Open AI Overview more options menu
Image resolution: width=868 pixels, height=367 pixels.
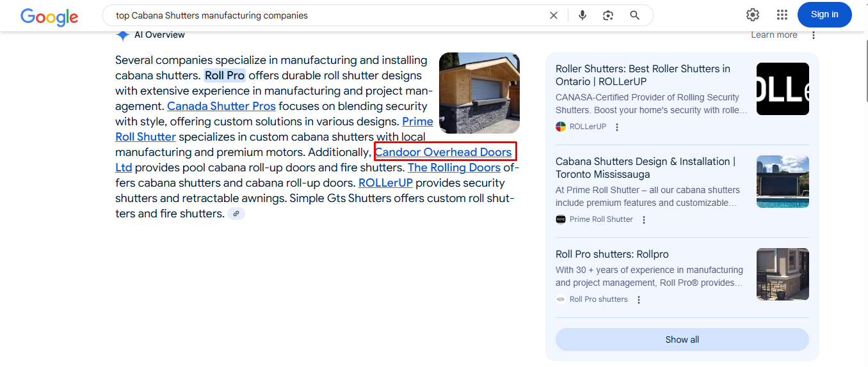814,35
